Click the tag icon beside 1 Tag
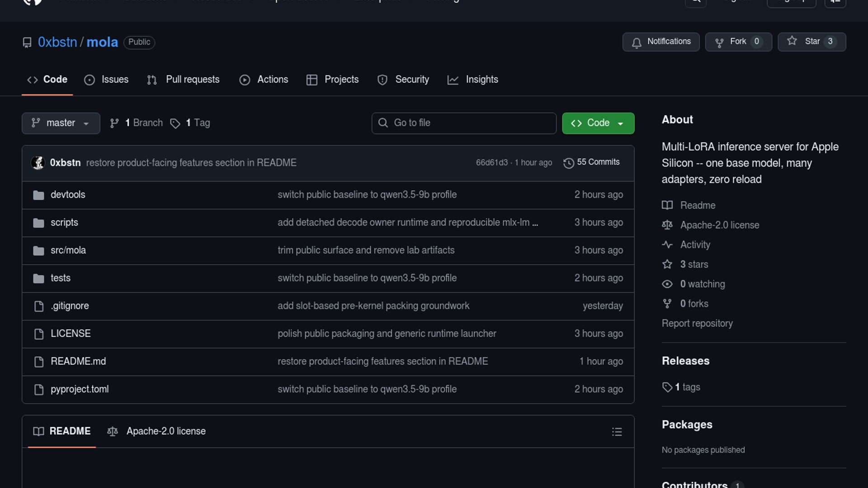This screenshot has width=868, height=488. click(x=175, y=123)
